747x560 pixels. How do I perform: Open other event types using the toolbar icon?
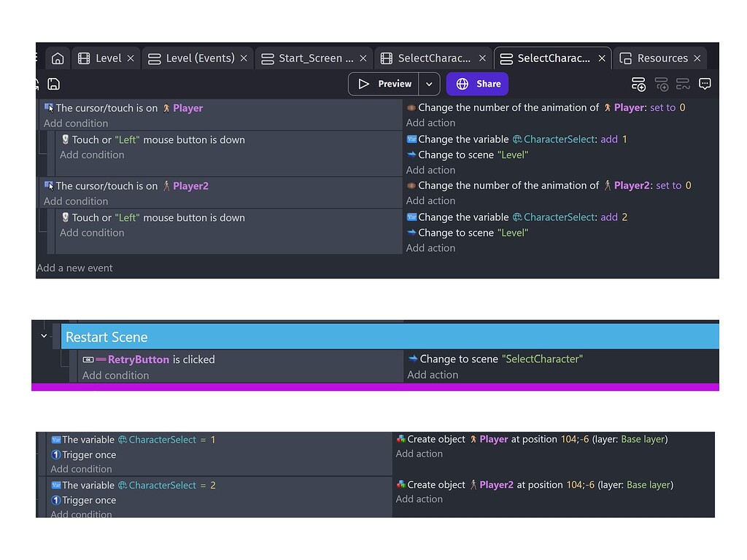pos(683,84)
